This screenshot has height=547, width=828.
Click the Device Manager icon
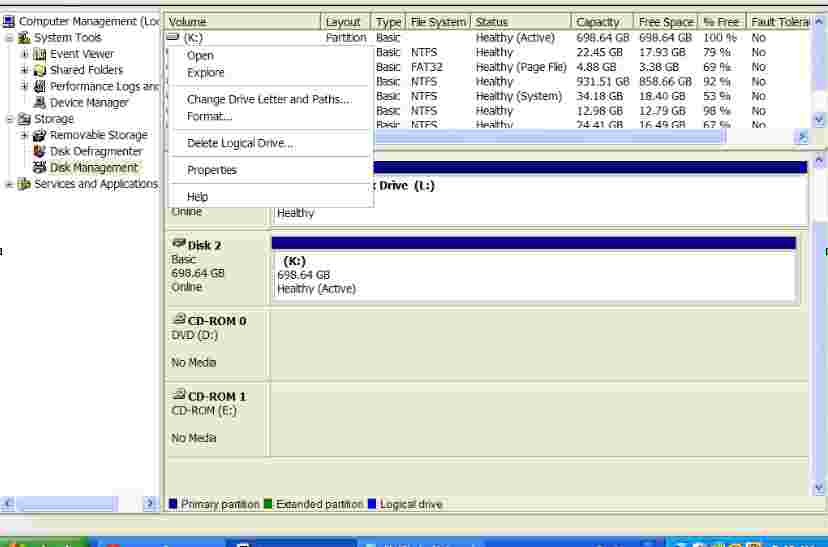click(x=40, y=102)
